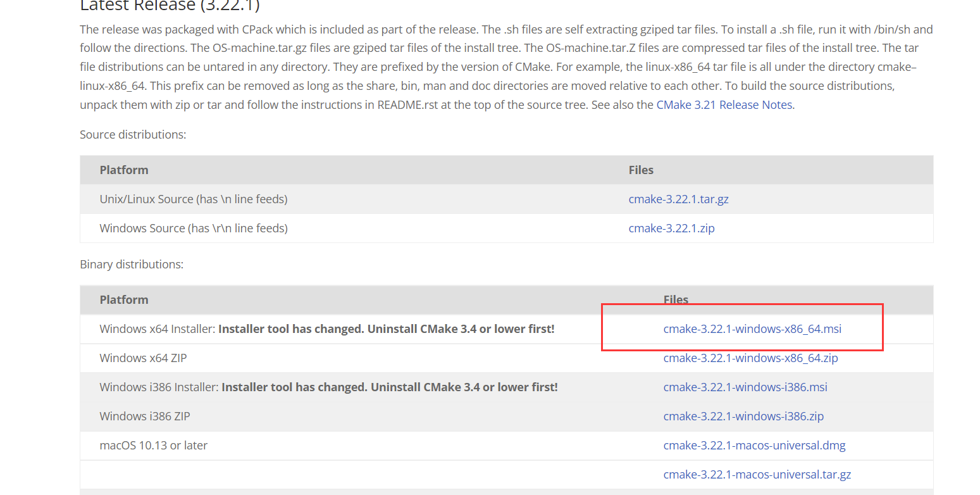Download the cmake-3.22.1.zip Windows source
Screen dimensions: 980x495
(x=671, y=229)
